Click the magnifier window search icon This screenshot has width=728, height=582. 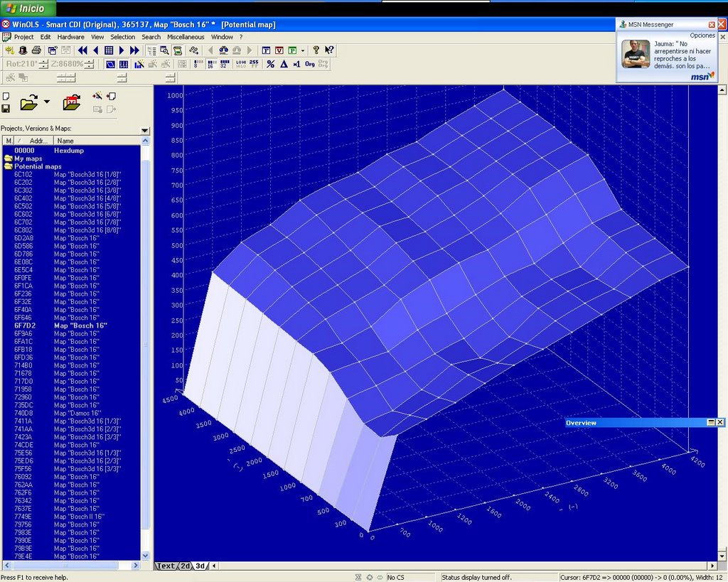(164, 50)
